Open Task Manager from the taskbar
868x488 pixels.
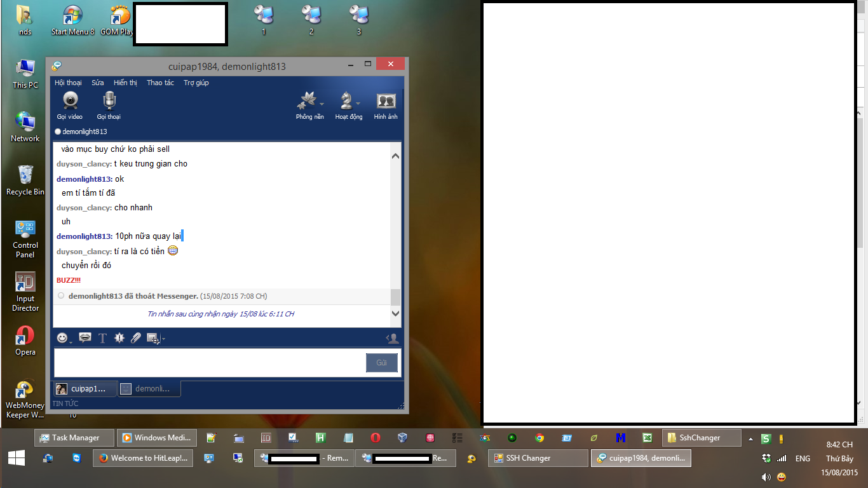[x=75, y=438]
